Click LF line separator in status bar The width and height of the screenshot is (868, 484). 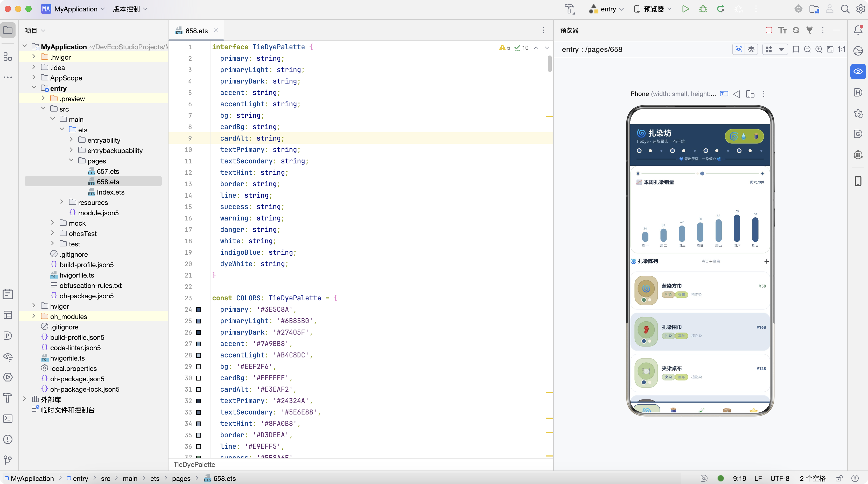[x=758, y=478]
